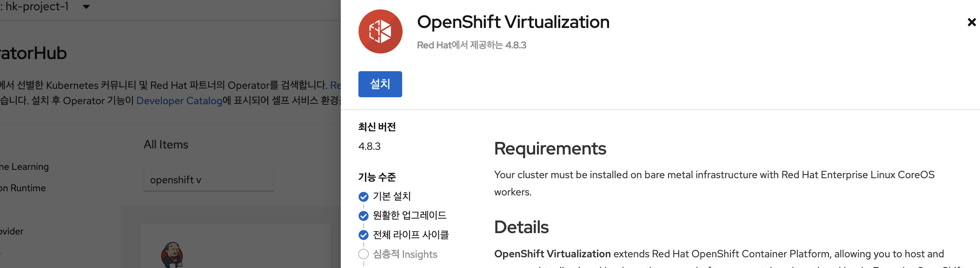
Task: Click the 원활한 업그레이드 checkmark icon
Action: pos(364,216)
